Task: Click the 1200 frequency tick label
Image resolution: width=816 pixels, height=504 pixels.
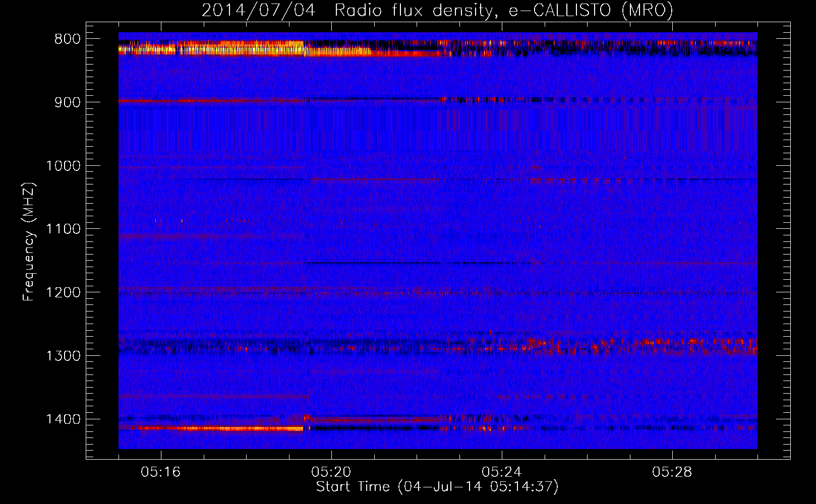Action: click(x=63, y=293)
